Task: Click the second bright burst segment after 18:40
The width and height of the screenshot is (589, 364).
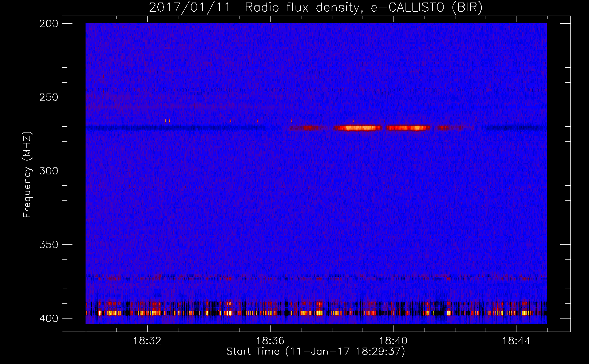Action: click(408, 128)
